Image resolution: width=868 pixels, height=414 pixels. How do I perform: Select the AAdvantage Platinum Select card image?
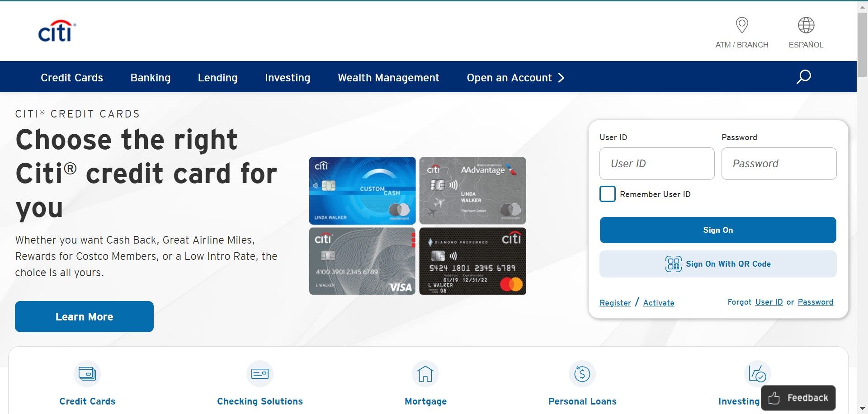coord(473,191)
